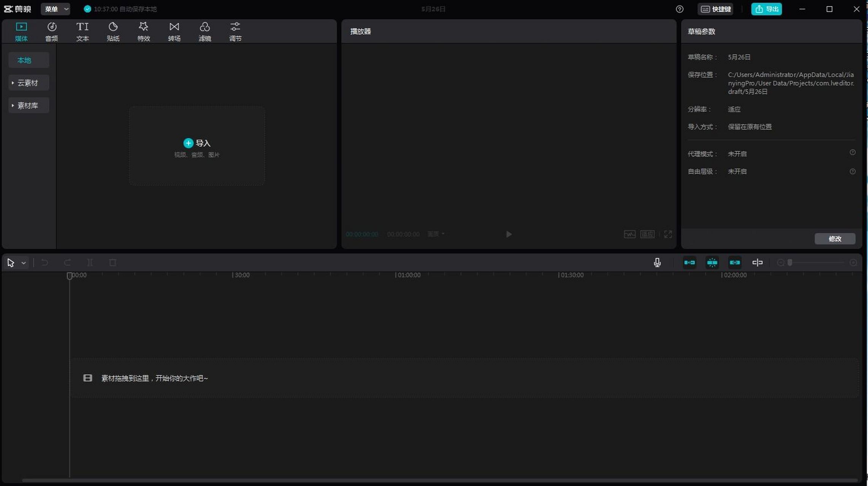Image resolution: width=868 pixels, height=486 pixels.
Task: Click the 导出 export button
Action: [x=767, y=9]
